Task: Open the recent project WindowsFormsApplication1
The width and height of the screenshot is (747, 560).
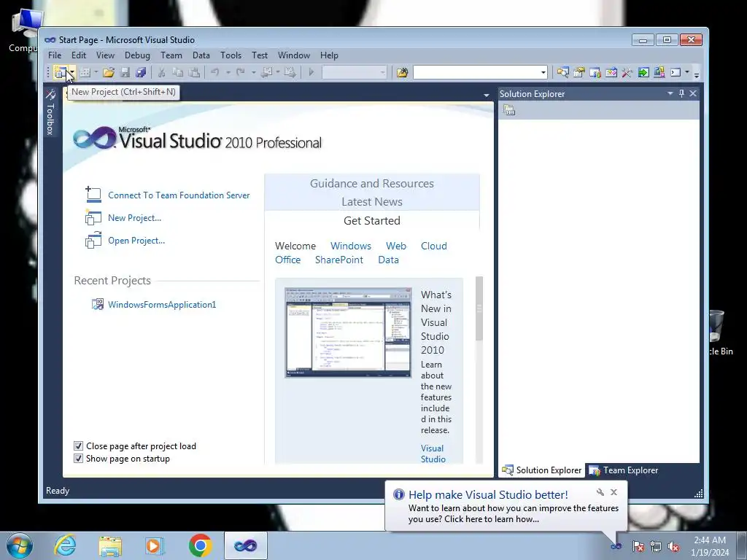Action: click(162, 305)
